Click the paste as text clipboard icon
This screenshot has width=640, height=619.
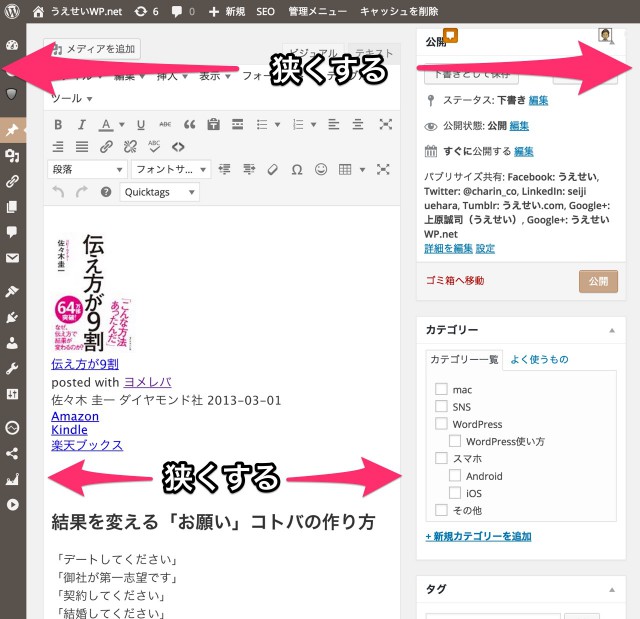click(213, 124)
